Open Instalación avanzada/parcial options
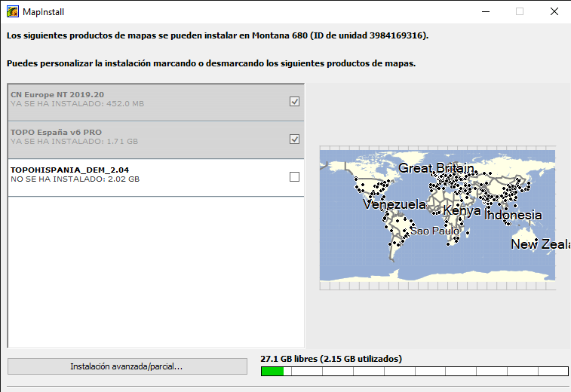This screenshot has width=571, height=392. (127, 366)
